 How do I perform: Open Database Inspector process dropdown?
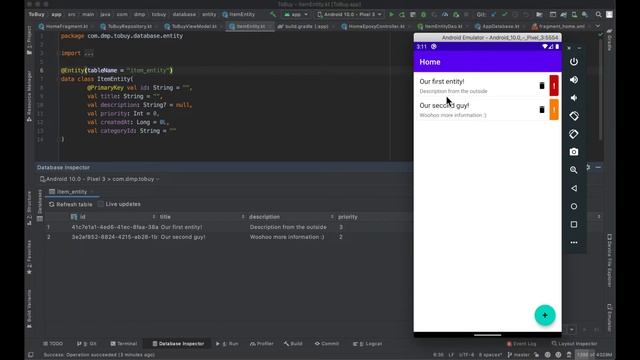coord(100,179)
